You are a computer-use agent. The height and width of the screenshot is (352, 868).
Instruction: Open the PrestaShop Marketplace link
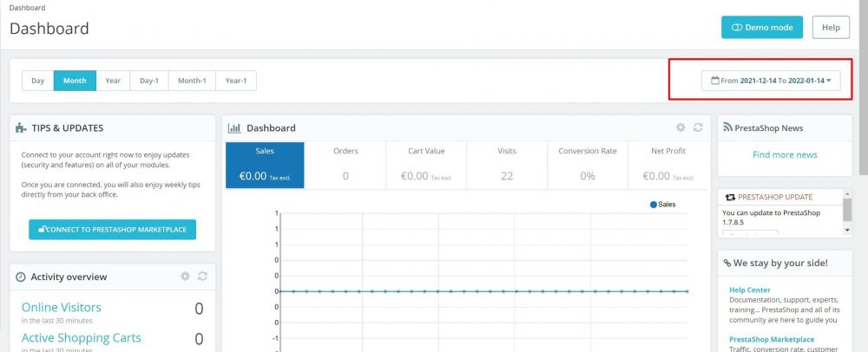(772, 339)
